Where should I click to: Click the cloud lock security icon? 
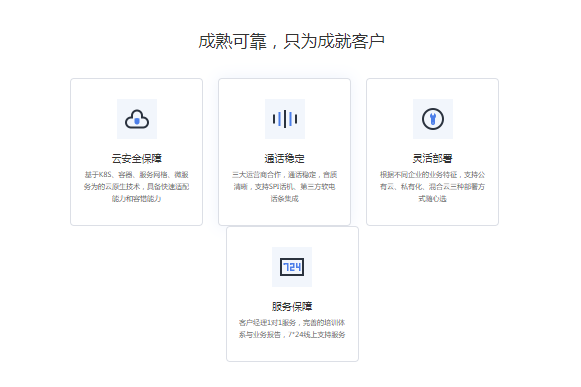[137, 119]
